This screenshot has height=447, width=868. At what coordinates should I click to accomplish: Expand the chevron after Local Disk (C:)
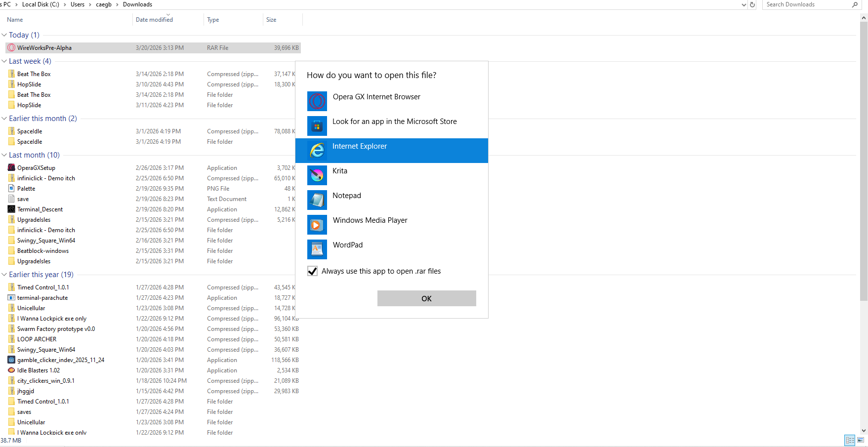pos(65,4)
